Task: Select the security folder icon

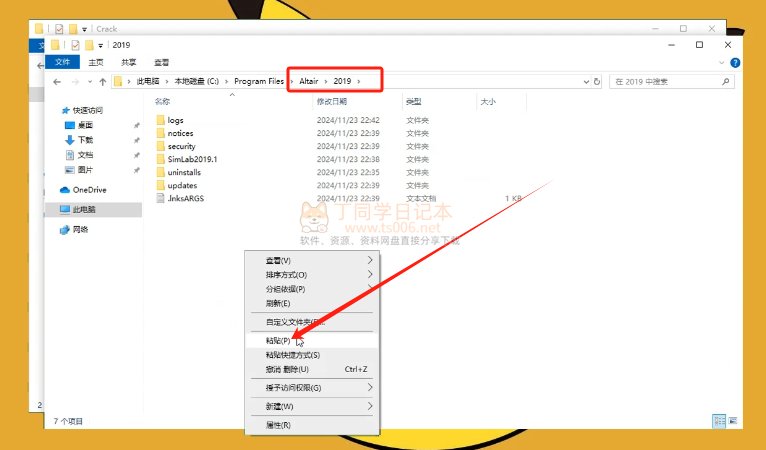Action: tap(161, 146)
